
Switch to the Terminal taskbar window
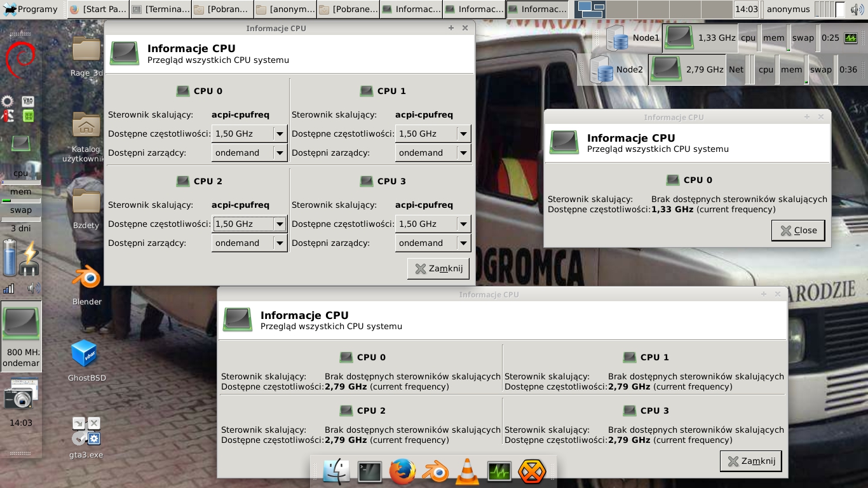[161, 9]
